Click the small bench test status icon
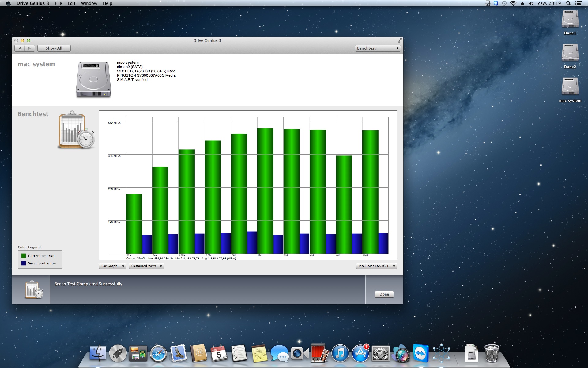 pos(34,289)
